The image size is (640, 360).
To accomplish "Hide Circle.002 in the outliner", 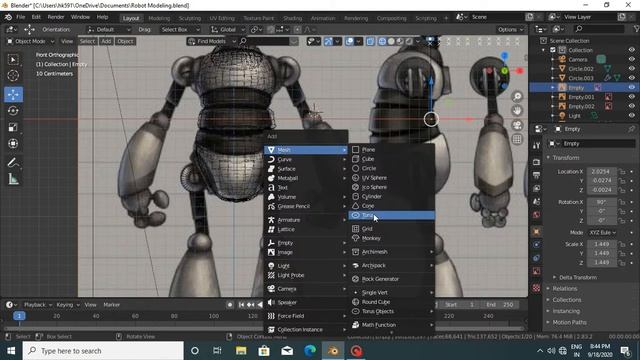I will click(x=631, y=69).
